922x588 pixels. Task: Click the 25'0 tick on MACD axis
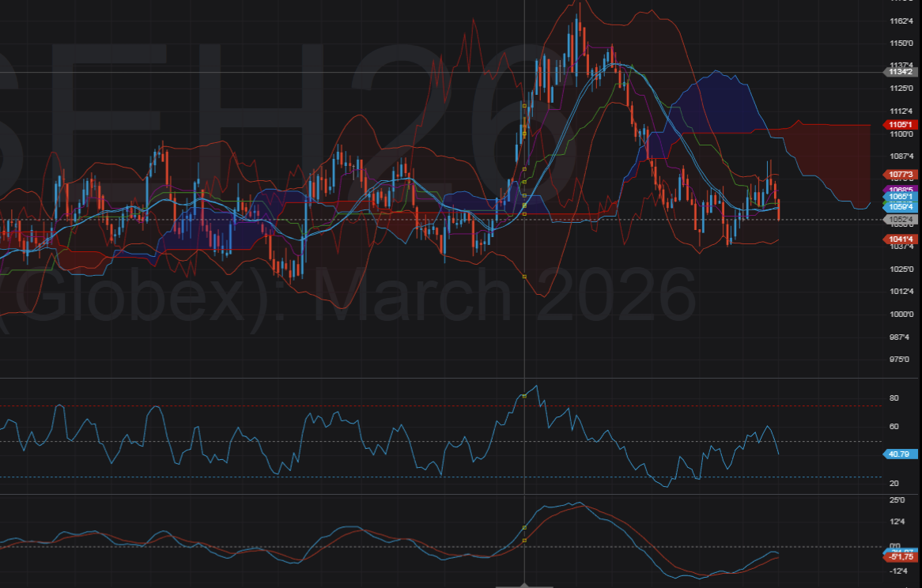(897, 500)
